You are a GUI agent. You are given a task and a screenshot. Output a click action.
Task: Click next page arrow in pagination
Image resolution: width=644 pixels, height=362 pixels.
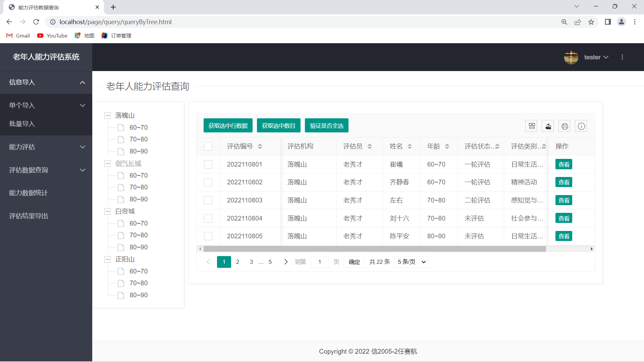pos(286,262)
